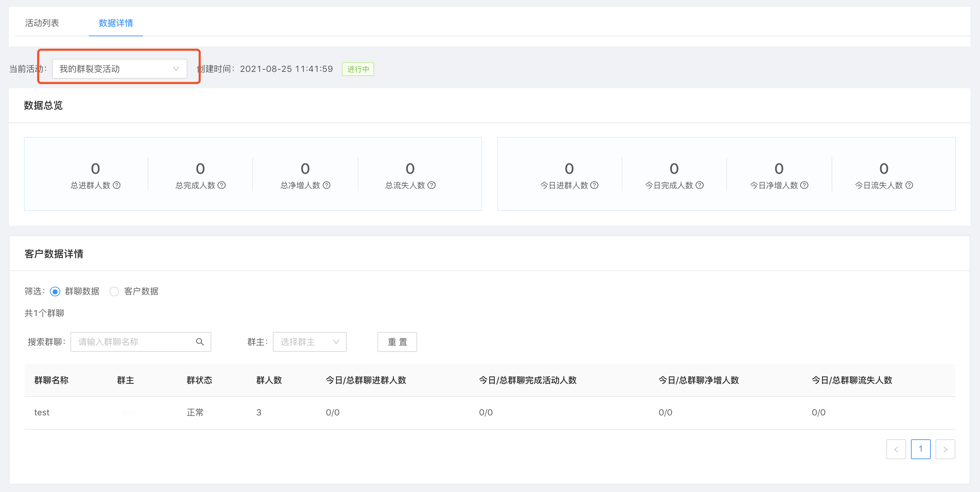
Task: Select the 客户数据 radio button
Action: [x=114, y=292]
